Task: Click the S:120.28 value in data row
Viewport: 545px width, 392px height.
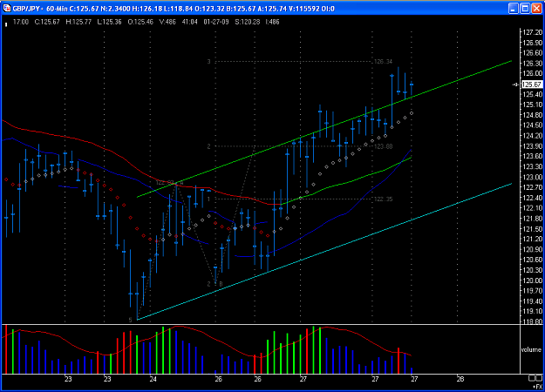Action: pos(248,22)
